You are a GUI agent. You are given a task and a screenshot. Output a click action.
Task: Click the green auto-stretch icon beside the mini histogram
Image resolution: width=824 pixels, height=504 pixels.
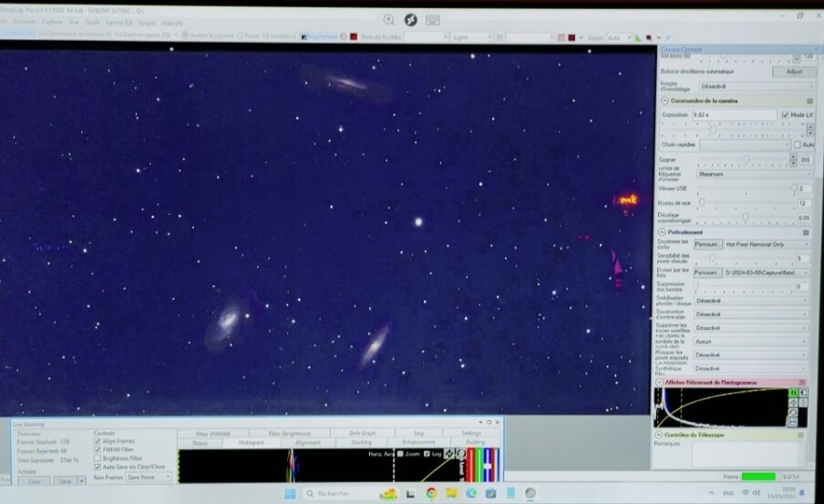pyautogui.click(x=794, y=393)
